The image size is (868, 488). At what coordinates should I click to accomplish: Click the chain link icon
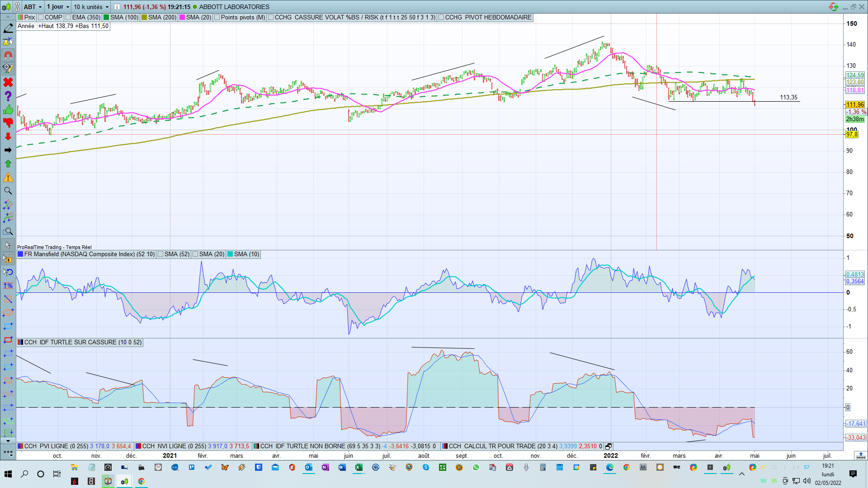(x=17, y=7)
